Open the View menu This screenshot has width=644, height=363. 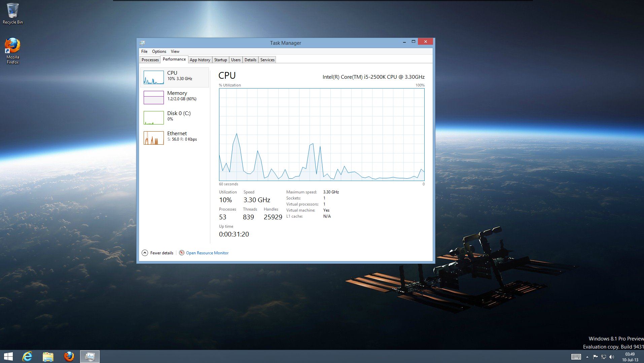pyautogui.click(x=175, y=51)
